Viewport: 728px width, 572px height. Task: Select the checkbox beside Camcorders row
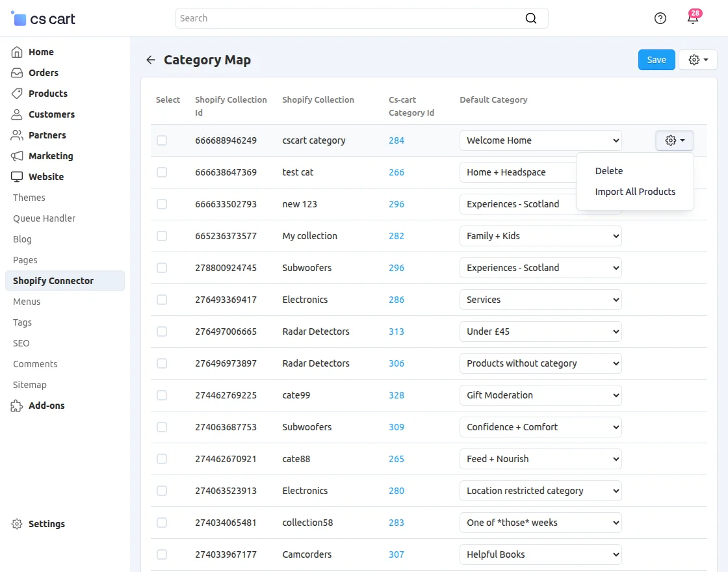pyautogui.click(x=161, y=554)
